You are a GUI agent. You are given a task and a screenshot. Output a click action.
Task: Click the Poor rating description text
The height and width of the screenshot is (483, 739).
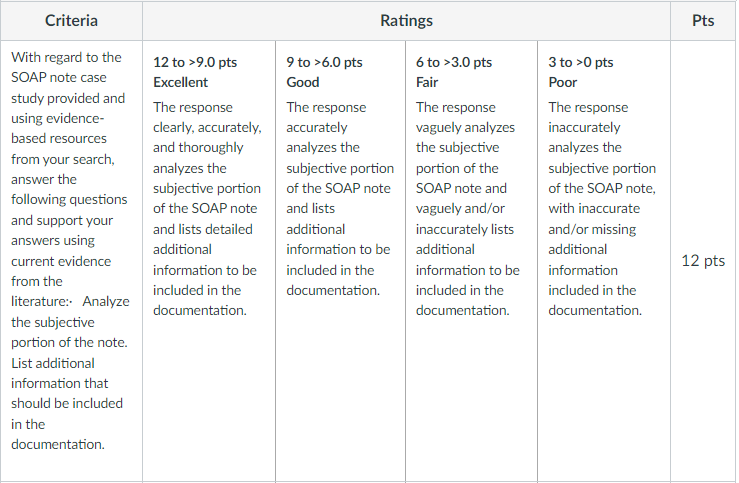click(602, 209)
